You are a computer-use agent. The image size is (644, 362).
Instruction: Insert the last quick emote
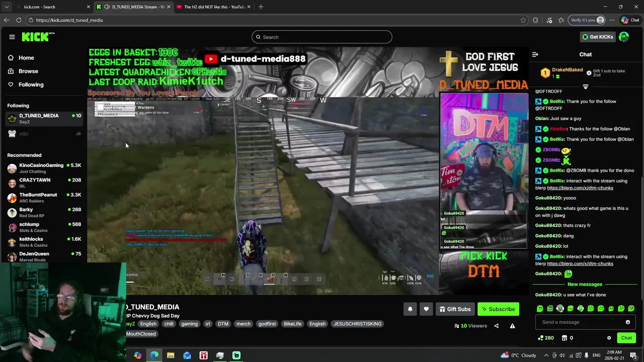pos(631,309)
